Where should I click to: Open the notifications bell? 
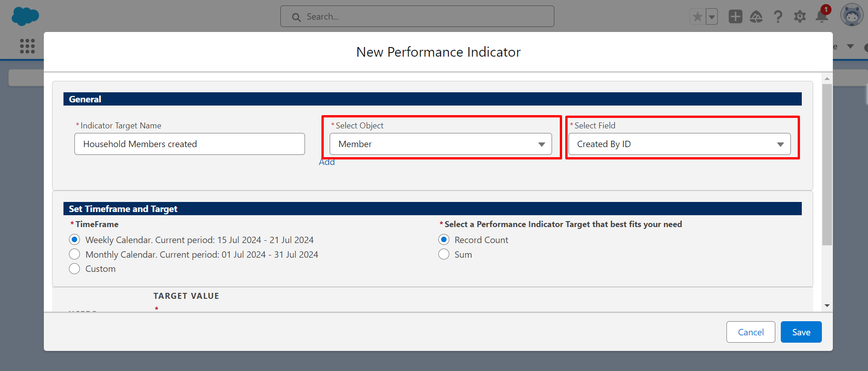(822, 16)
